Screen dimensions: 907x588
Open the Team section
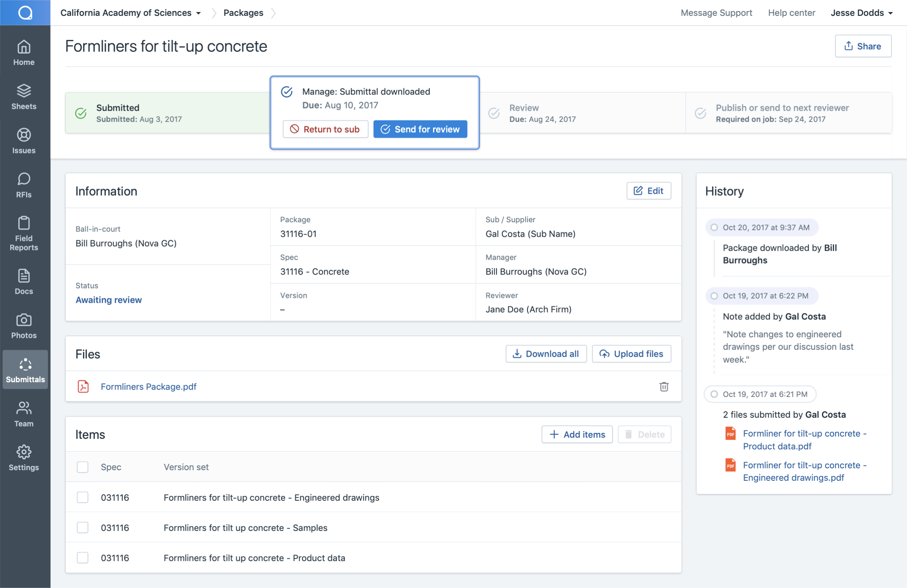[24, 414]
